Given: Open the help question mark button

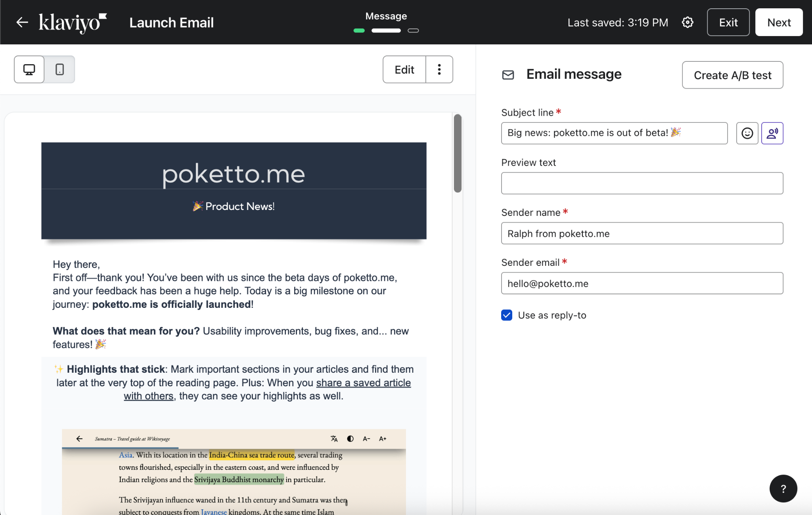Looking at the screenshot, I should tap(783, 488).
